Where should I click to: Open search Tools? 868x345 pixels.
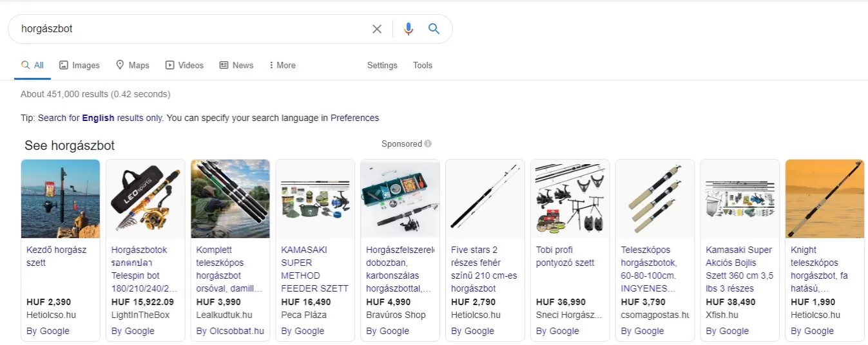423,65
